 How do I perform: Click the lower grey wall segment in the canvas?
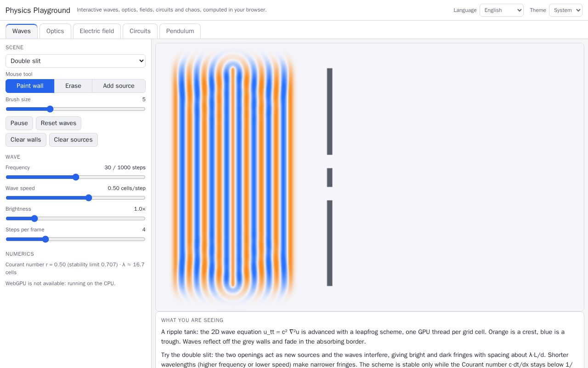click(x=329, y=243)
